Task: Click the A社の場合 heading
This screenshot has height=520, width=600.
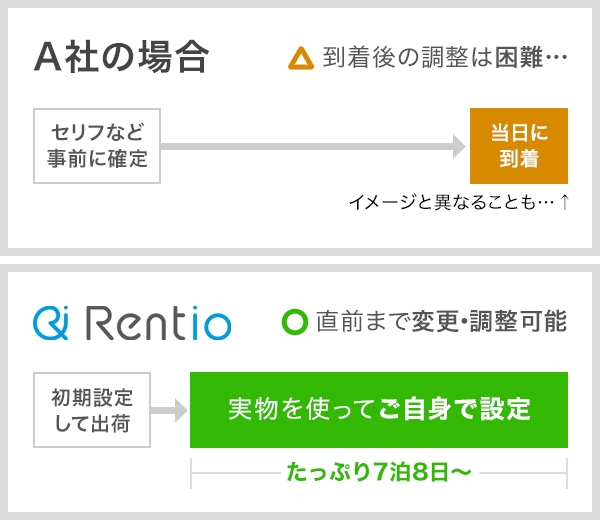Action: pos(120,57)
